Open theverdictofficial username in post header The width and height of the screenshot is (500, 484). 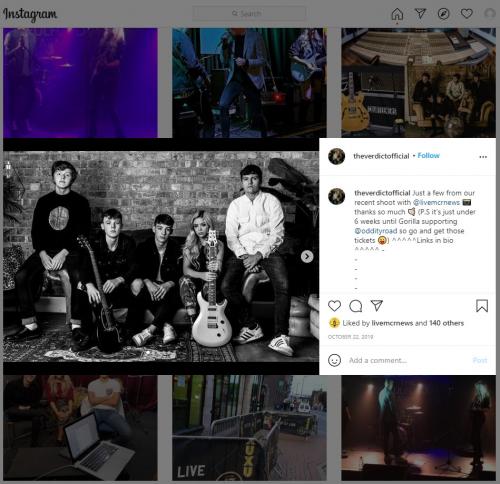click(x=381, y=156)
